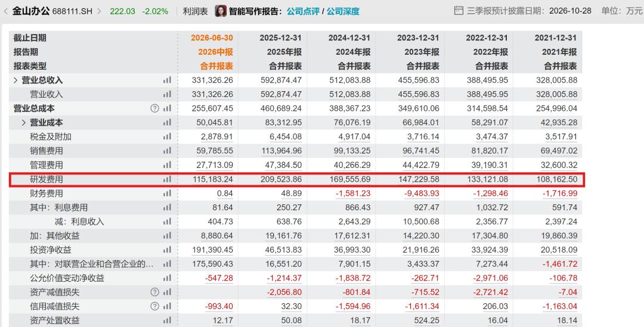Click the disclosure date 2026-10-28

tap(571, 11)
